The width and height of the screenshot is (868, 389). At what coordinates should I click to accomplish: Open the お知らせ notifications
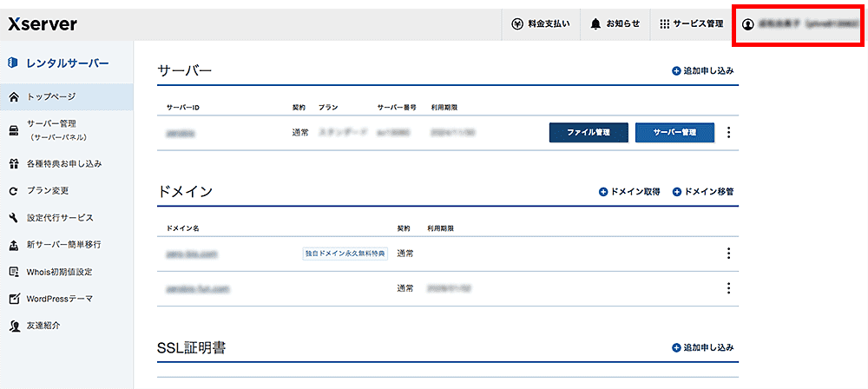[615, 24]
